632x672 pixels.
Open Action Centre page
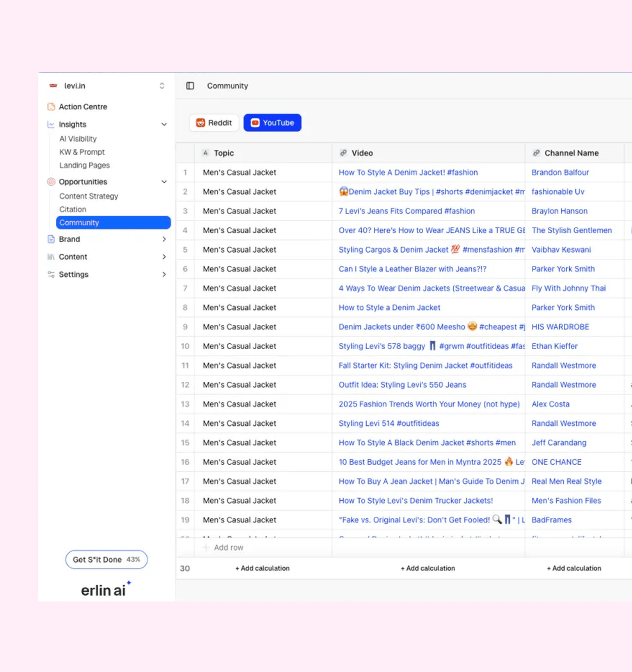(83, 107)
